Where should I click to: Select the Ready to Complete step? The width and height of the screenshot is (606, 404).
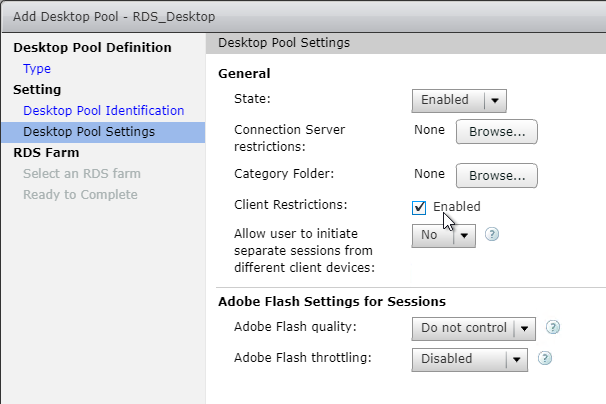tap(80, 194)
